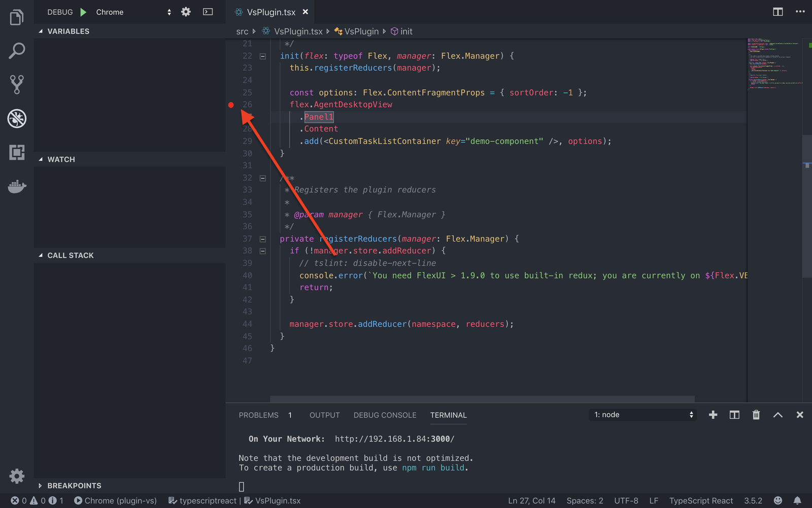Kill the terminal with the trash icon
Screen dimensions: 812x508
(x=756, y=415)
